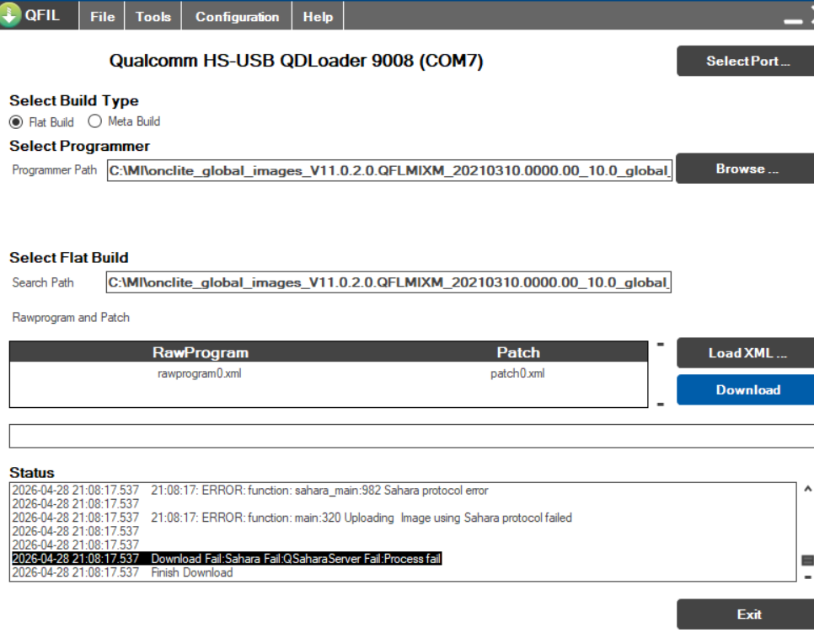
Task: Open the File menu
Action: click(102, 16)
